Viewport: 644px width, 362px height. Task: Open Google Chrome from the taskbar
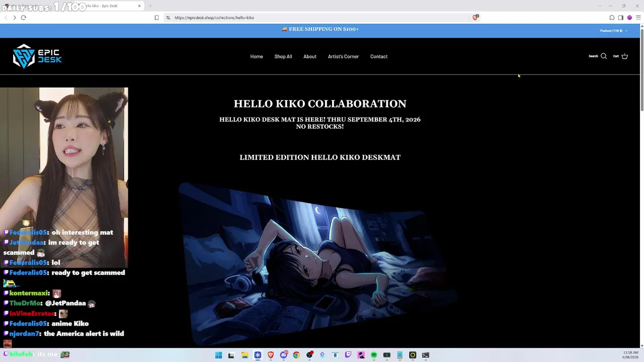tap(296, 355)
